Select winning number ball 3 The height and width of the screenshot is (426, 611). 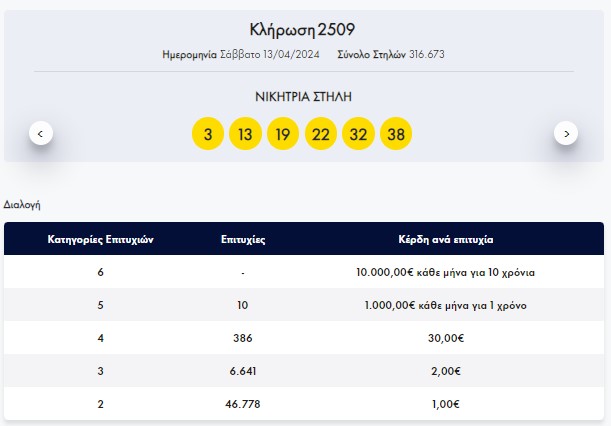[x=208, y=133]
